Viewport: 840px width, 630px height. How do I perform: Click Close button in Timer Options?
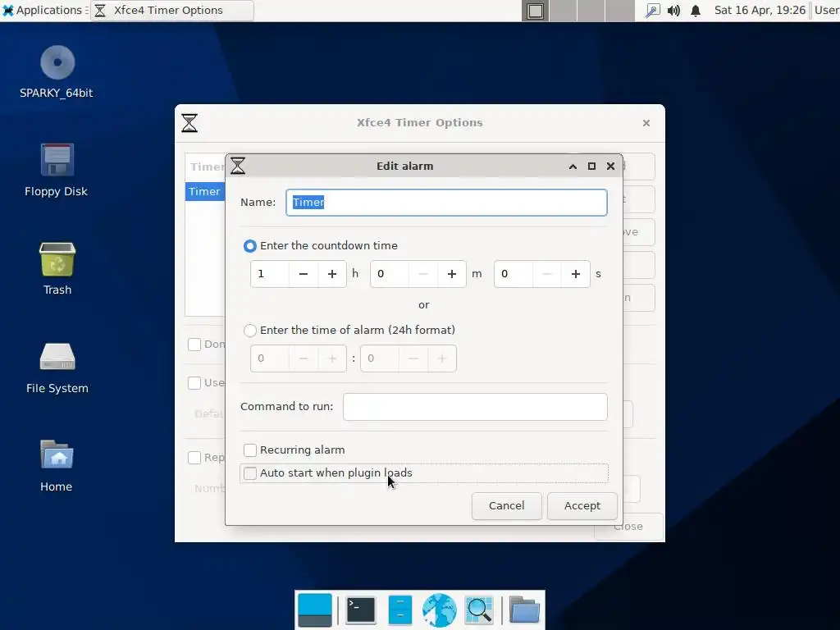(x=628, y=527)
